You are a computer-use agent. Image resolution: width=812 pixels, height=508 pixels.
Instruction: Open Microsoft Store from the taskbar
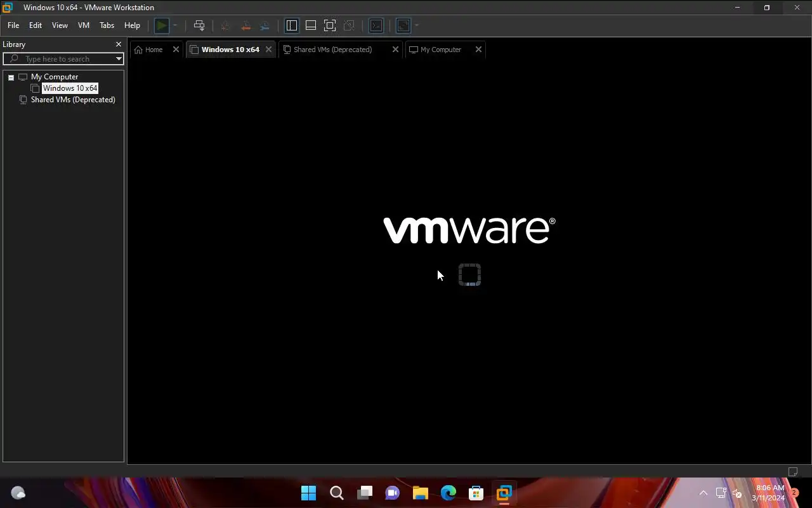coord(476,493)
